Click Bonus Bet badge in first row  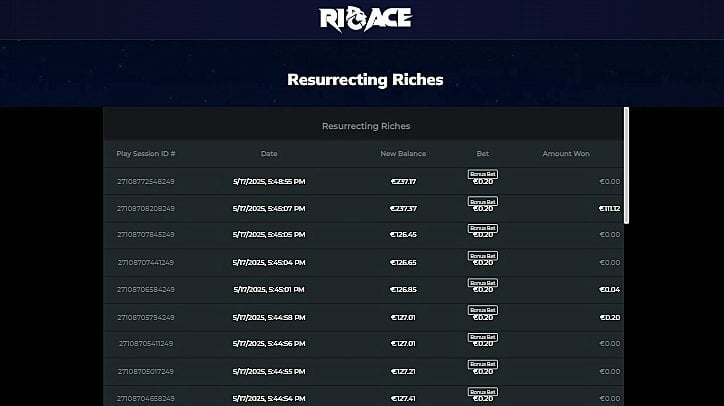coord(483,174)
